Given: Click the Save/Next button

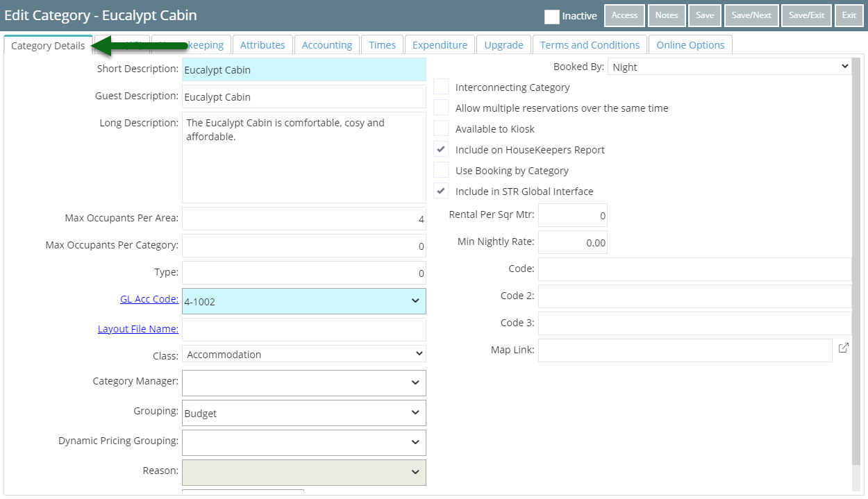Looking at the screenshot, I should [x=751, y=15].
